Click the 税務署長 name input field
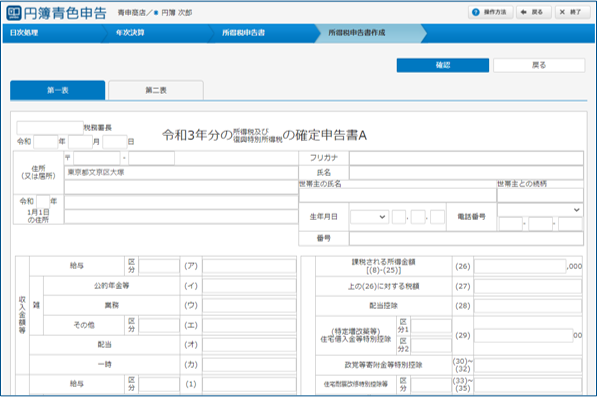The height and width of the screenshot is (397, 597). [50, 128]
